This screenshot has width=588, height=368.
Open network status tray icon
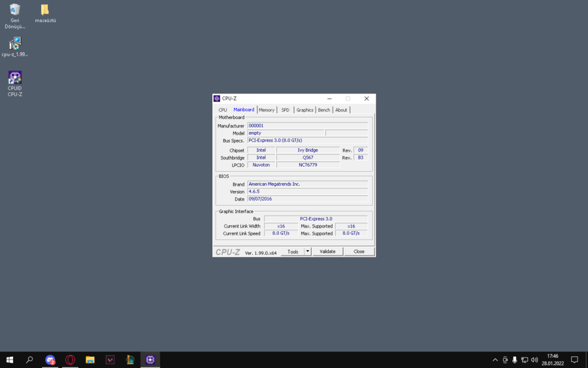(x=525, y=360)
